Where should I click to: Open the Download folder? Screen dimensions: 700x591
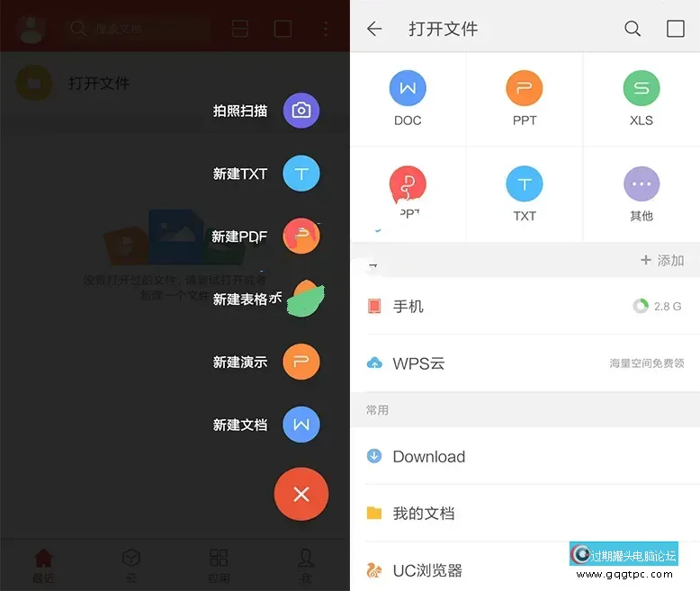525,456
